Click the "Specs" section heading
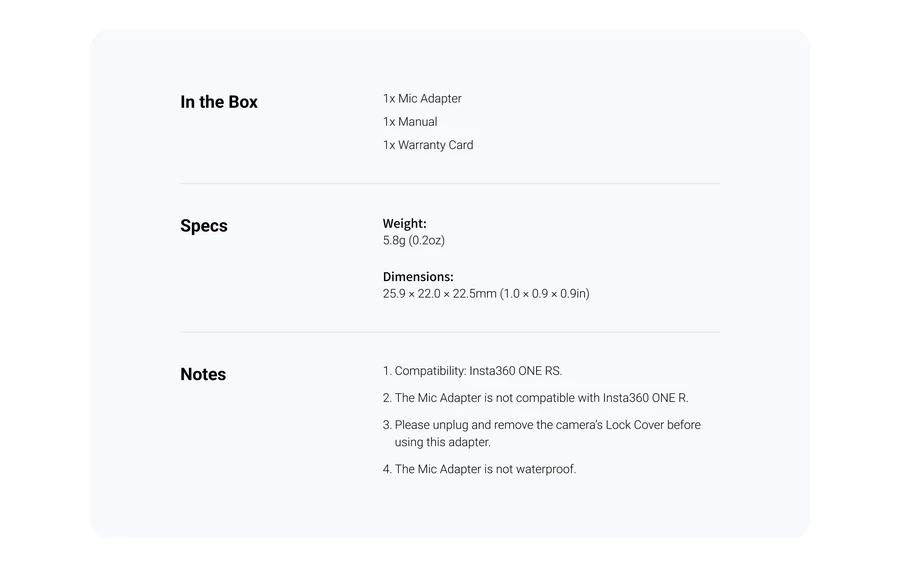Viewport: 900px width, 568px height. pyautogui.click(x=204, y=226)
